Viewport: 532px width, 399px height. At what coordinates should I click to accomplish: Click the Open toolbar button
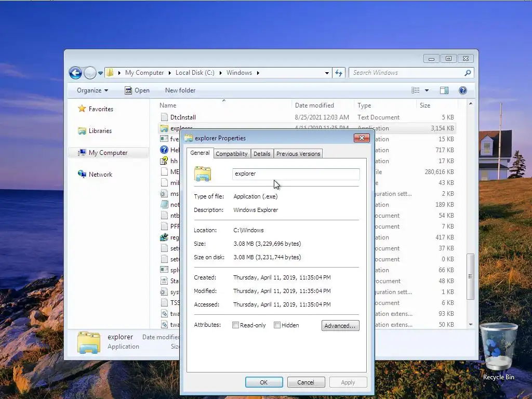[x=137, y=90]
